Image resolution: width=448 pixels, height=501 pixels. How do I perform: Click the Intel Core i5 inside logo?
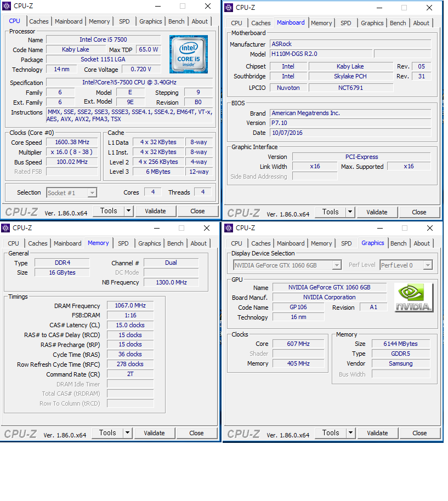pyautogui.click(x=189, y=54)
